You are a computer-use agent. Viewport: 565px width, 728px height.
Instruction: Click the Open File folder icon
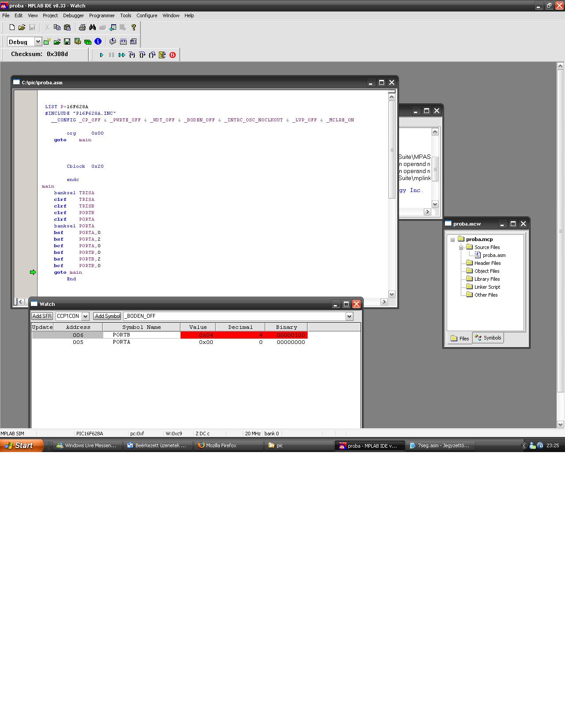22,27
